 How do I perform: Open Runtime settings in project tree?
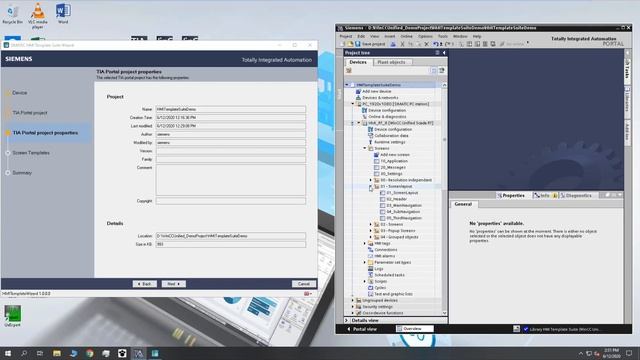[x=389, y=142]
